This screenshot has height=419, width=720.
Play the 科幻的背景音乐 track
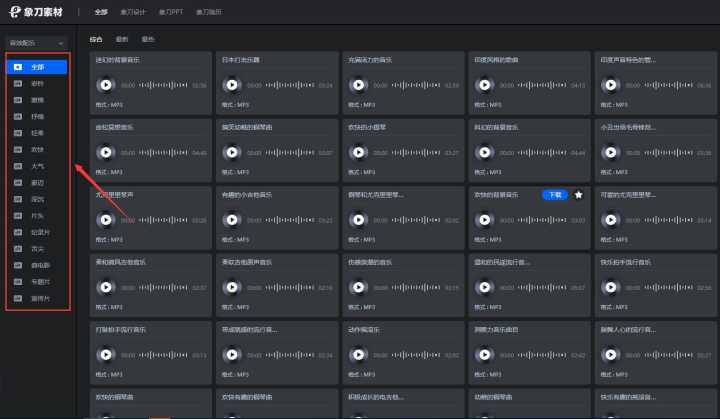tap(484, 153)
